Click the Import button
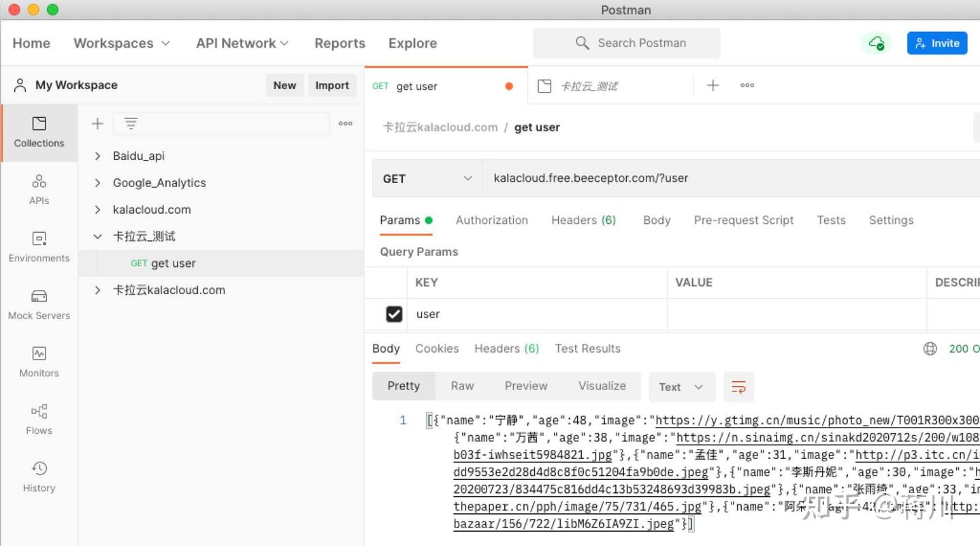This screenshot has height=546, width=980. pos(332,85)
